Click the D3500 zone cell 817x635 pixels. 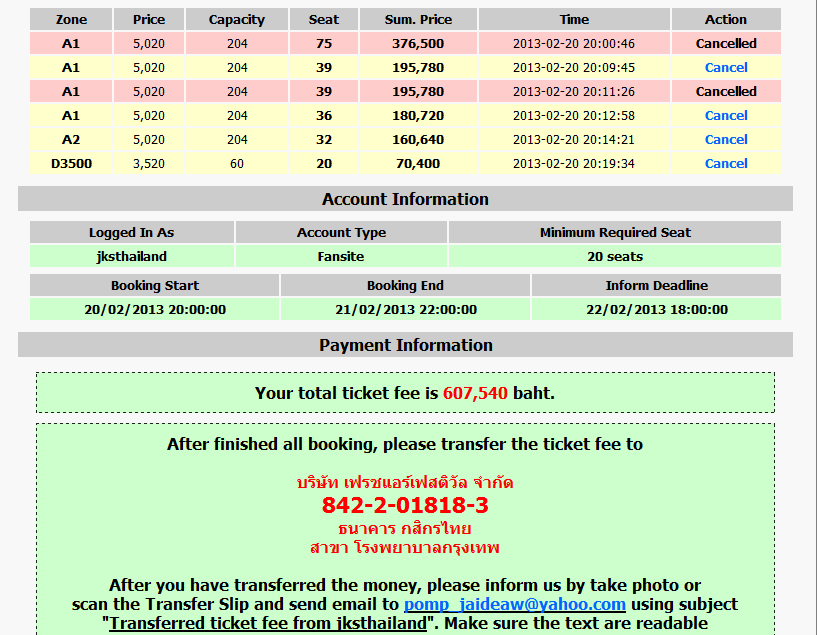coord(71,163)
